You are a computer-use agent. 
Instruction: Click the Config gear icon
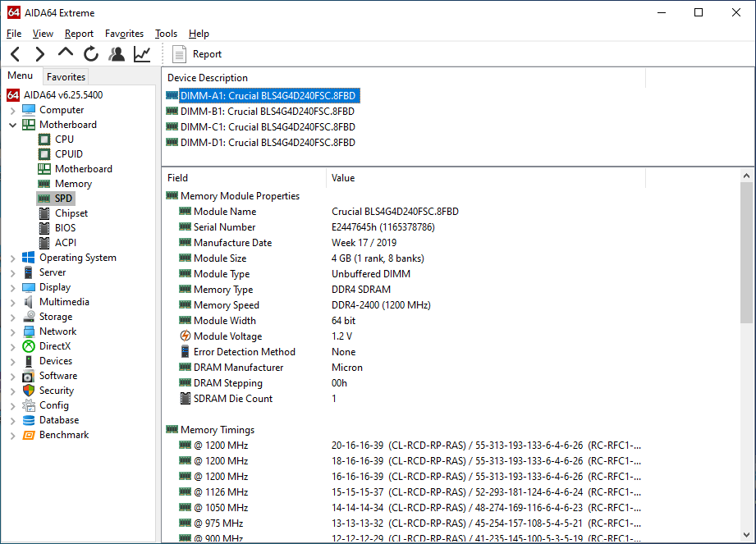29,405
